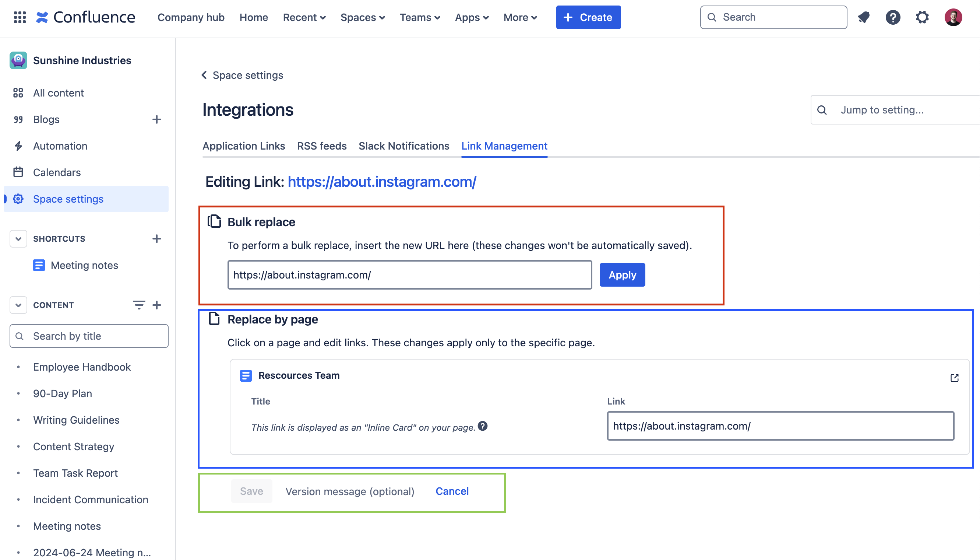
Task: Open the user profile avatar
Action: (953, 17)
